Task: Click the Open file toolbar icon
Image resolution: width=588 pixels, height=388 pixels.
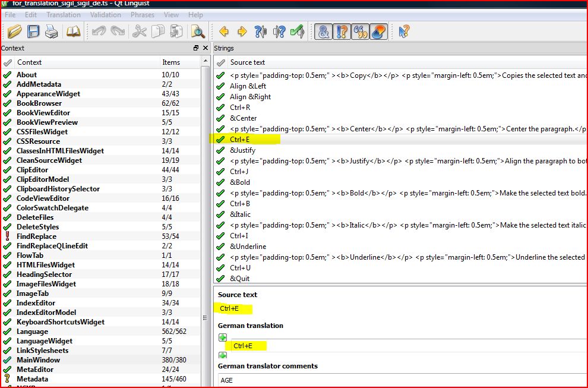Action: coord(15,31)
